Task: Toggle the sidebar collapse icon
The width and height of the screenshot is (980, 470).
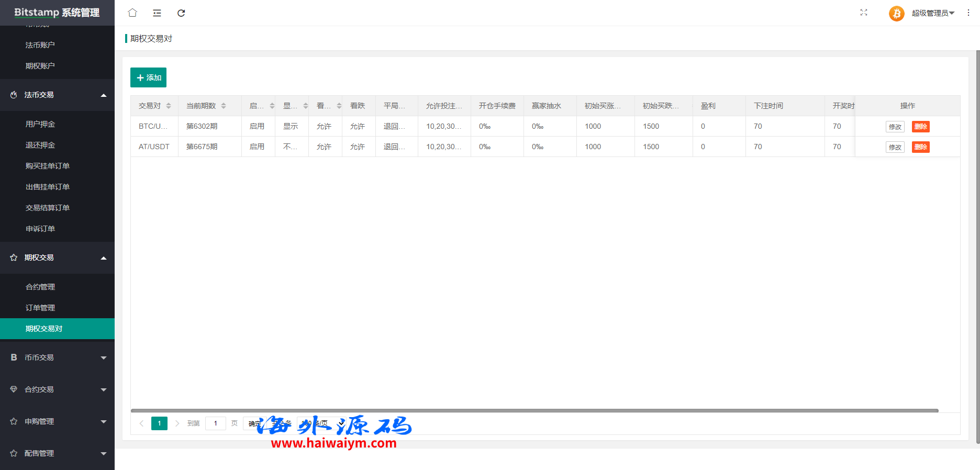Action: [x=157, y=13]
